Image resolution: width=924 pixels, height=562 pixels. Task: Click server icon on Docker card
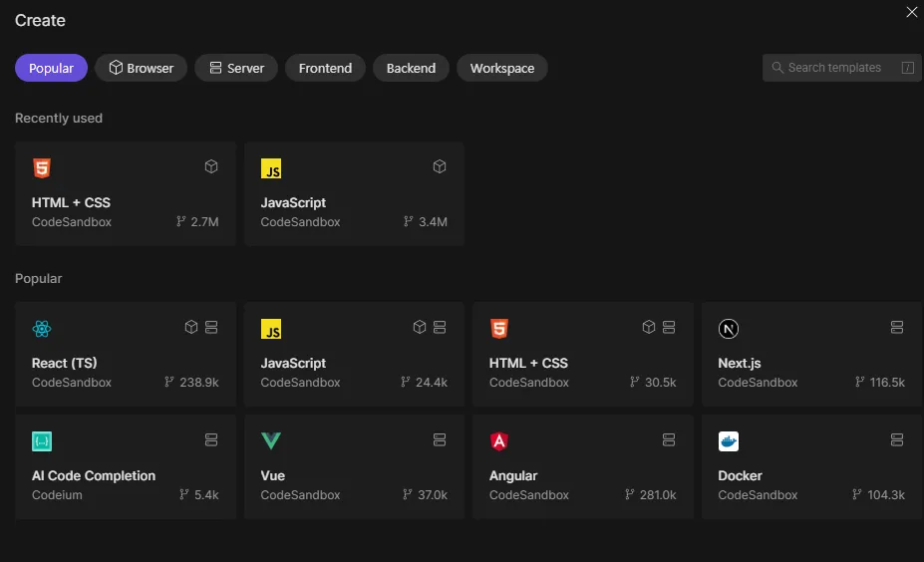point(897,439)
